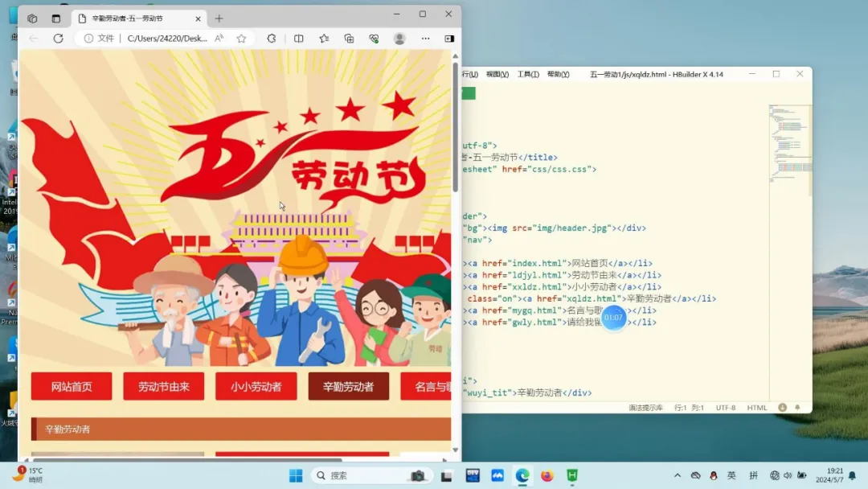This screenshot has width=868, height=489.
Task: Click the browser vertical scrollbar thumb
Action: (x=455, y=127)
